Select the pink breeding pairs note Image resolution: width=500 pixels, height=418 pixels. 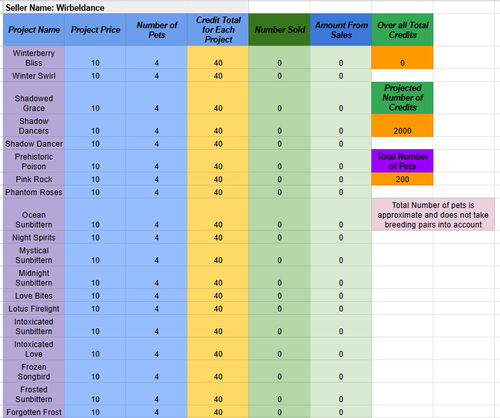coord(433,215)
